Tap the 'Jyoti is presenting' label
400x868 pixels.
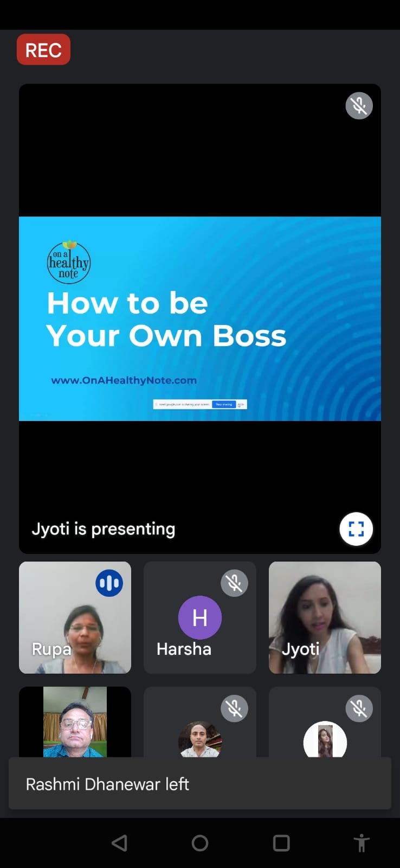click(x=103, y=529)
